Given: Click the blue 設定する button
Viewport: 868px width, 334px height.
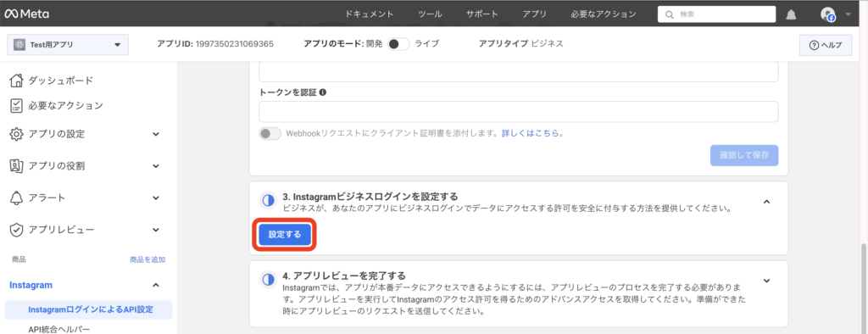Looking at the screenshot, I should pyautogui.click(x=285, y=234).
